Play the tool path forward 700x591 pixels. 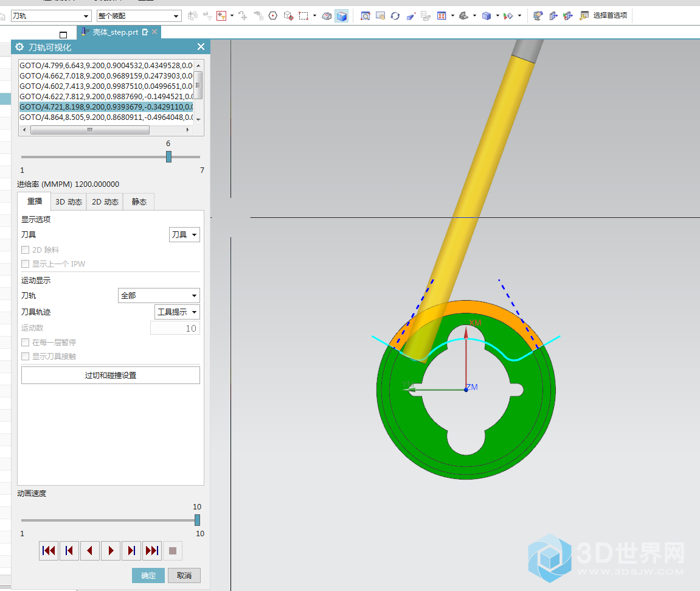pos(111,551)
